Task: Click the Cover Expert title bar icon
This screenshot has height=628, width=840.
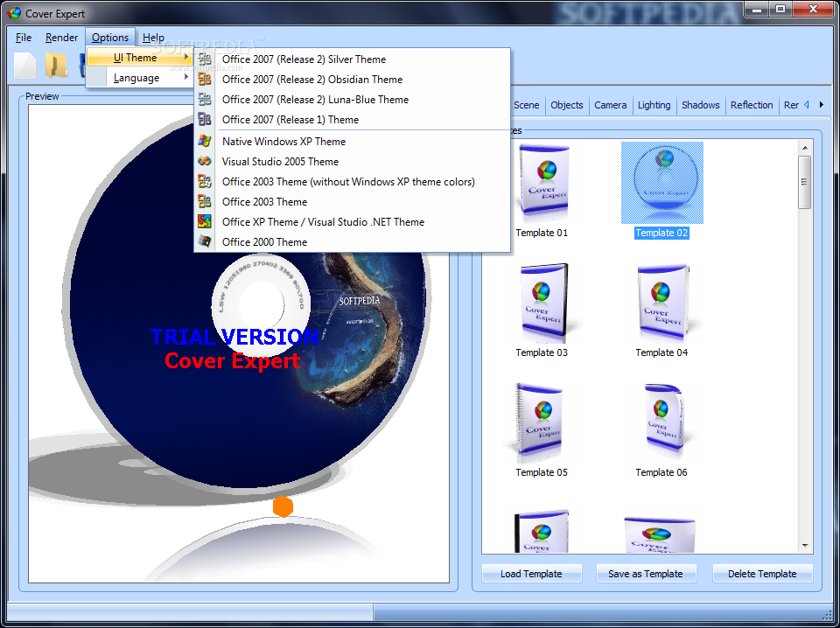Action: (x=15, y=13)
